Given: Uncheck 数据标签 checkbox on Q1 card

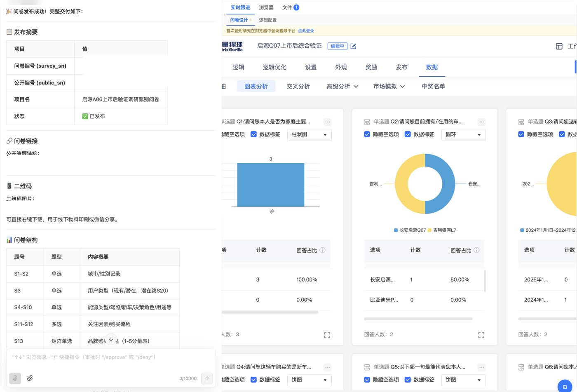Looking at the screenshot, I should (254, 134).
